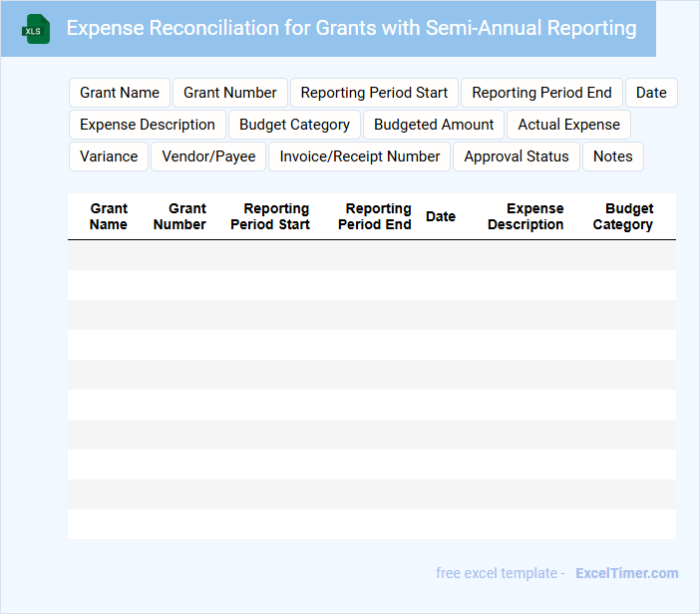Click the Reporting Period End tag
This screenshot has width=700, height=614.
pos(541,93)
